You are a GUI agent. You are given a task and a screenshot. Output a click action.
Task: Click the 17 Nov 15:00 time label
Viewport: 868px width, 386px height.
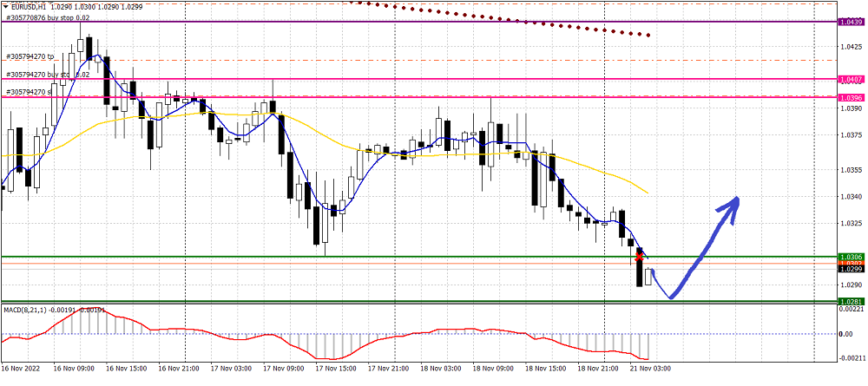click(334, 368)
